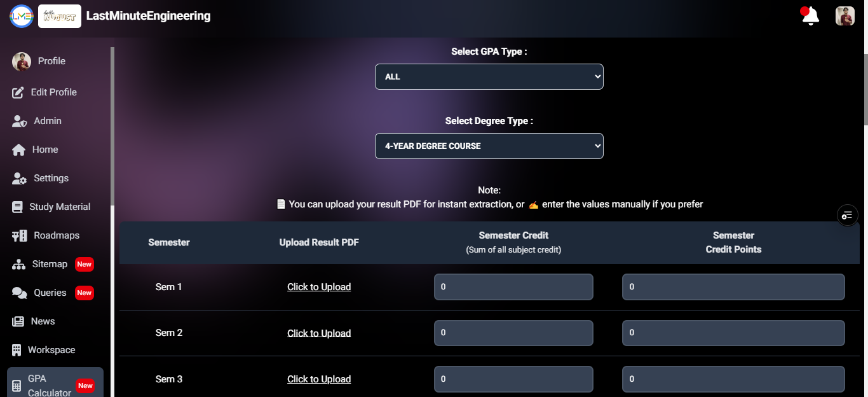868x397 pixels.
Task: Open the notification bell
Action: pos(808,15)
